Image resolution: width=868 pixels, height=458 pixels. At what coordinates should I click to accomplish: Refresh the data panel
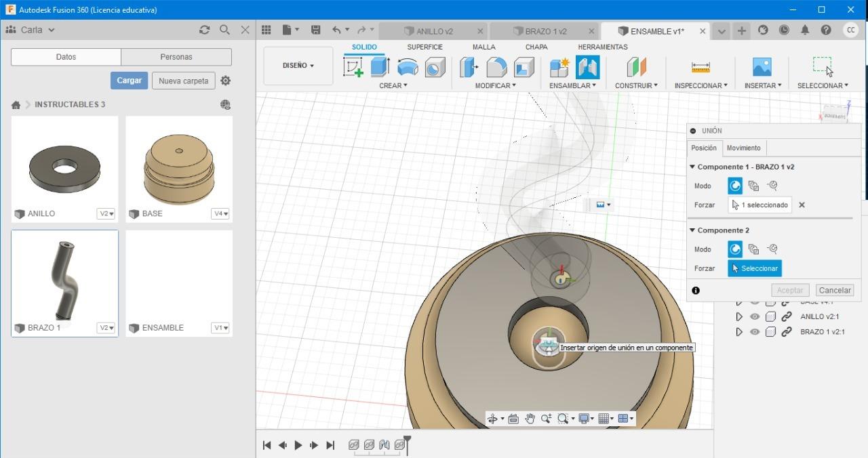(x=204, y=30)
